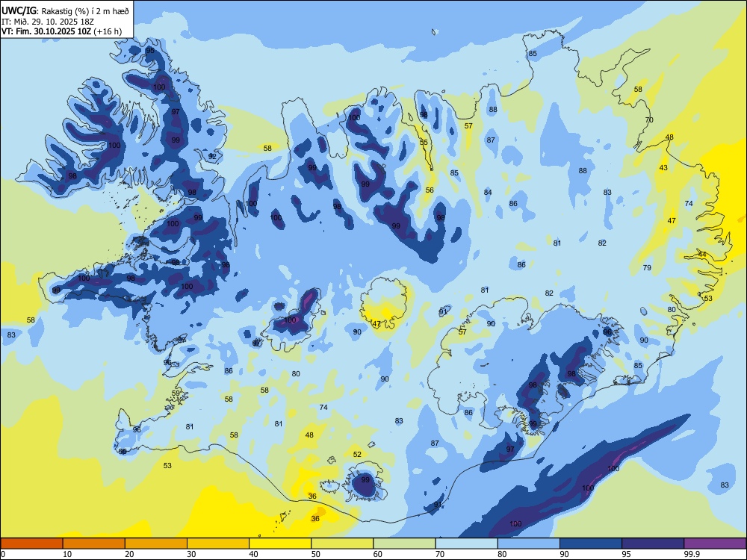Select the 30–40 amber legend block
This screenshot has width=747, height=560.
click(x=218, y=544)
